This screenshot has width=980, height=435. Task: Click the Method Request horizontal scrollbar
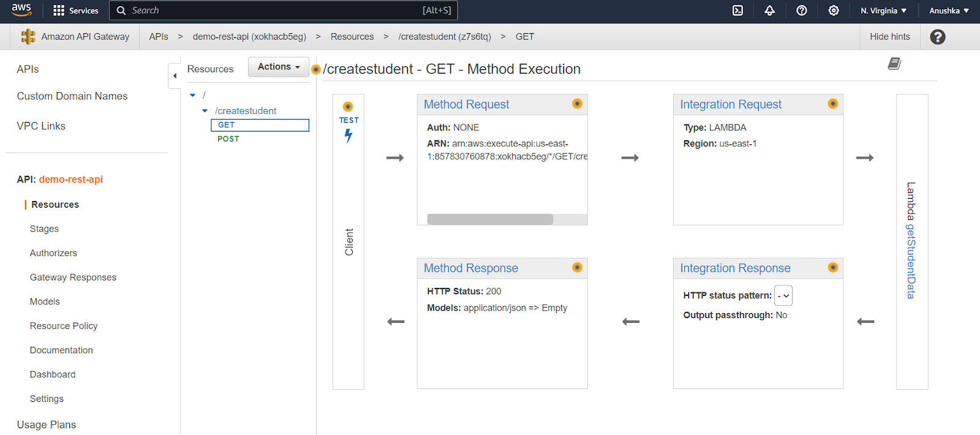pyautogui.click(x=490, y=219)
